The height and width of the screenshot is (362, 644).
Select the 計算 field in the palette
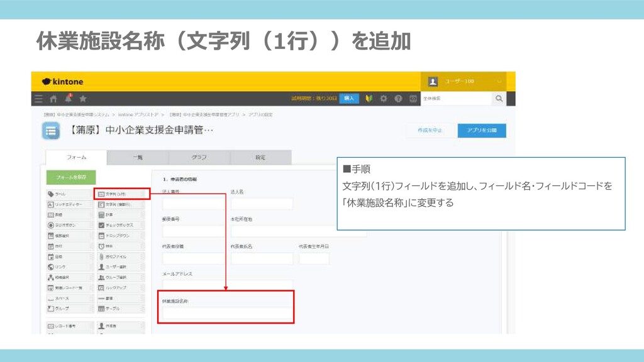pos(121,215)
